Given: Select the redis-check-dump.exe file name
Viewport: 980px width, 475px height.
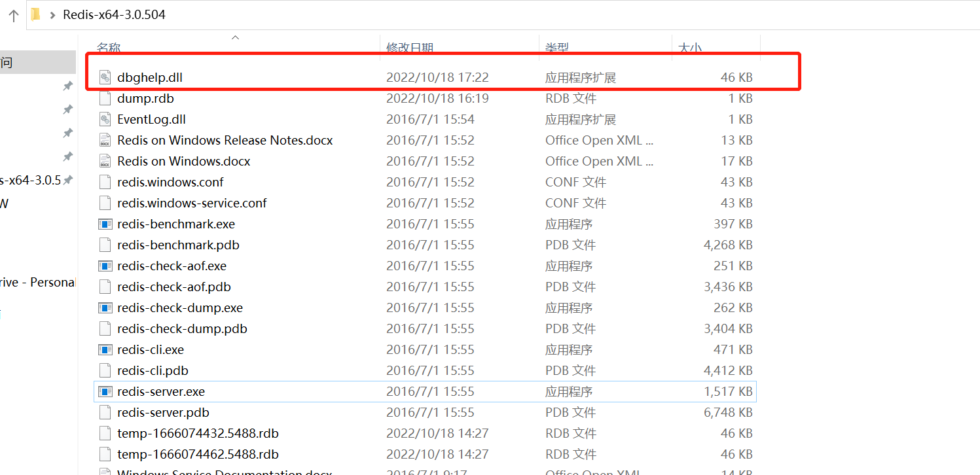Looking at the screenshot, I should [x=180, y=308].
